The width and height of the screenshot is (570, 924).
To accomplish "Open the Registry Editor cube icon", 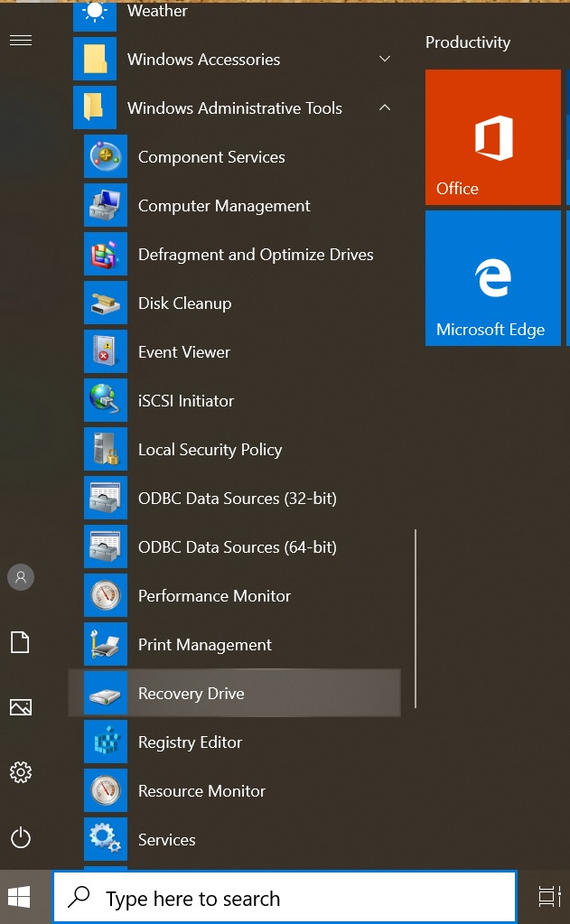I will click(106, 742).
